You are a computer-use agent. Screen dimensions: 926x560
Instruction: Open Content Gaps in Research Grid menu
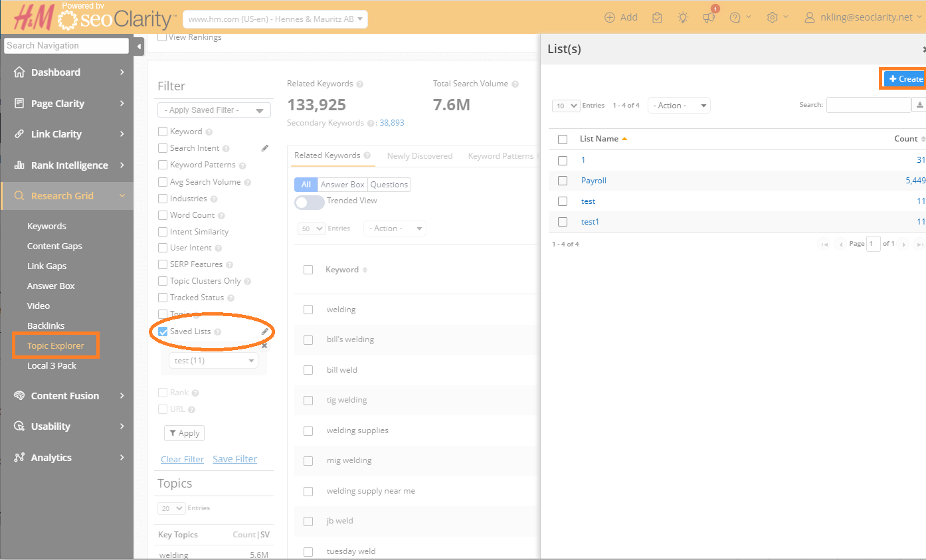tap(54, 246)
